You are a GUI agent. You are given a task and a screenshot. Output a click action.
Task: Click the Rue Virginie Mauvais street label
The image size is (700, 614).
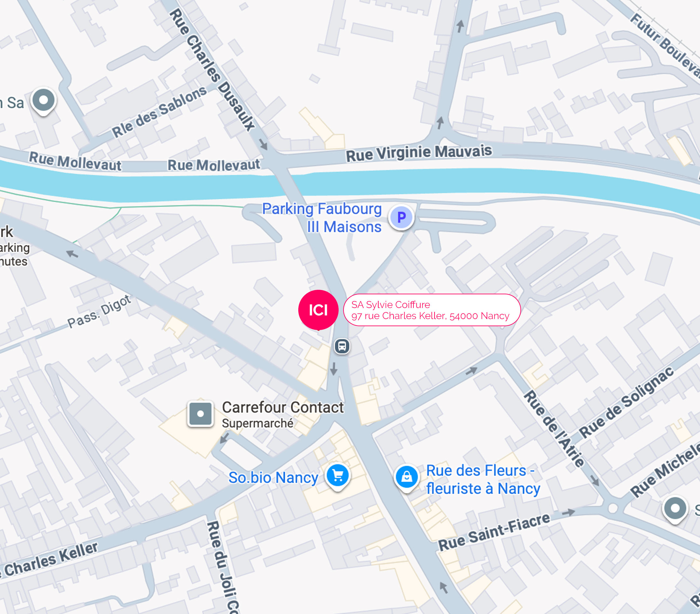point(419,153)
